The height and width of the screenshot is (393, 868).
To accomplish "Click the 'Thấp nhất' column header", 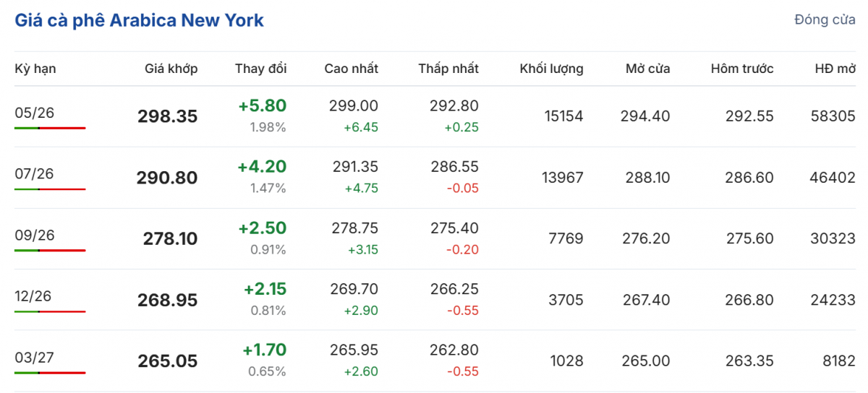I will point(448,69).
